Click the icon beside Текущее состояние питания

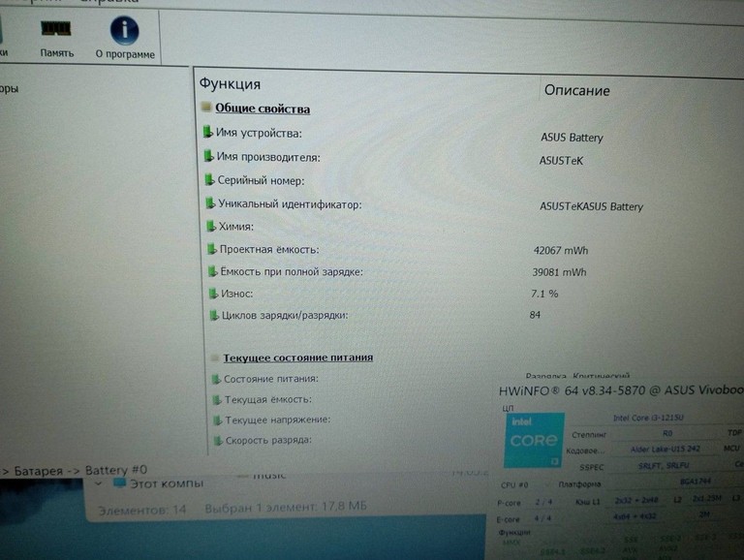click(x=215, y=358)
